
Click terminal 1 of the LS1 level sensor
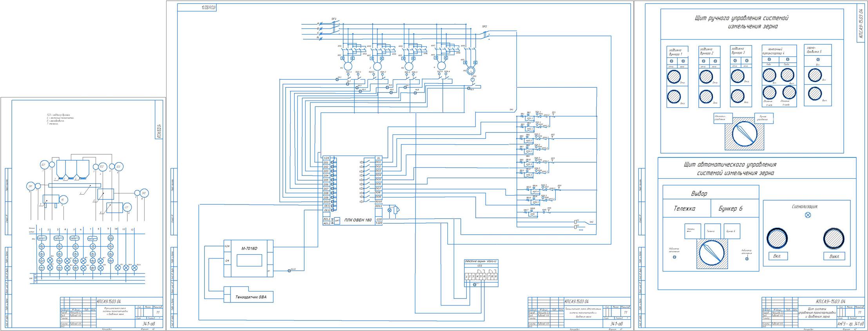click(x=466, y=277)
